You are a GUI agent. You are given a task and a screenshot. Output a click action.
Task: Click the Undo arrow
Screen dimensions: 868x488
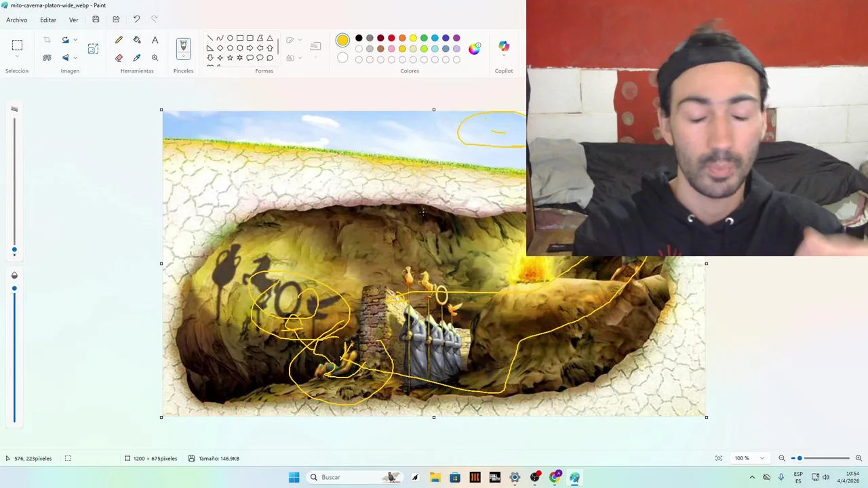[136, 20]
